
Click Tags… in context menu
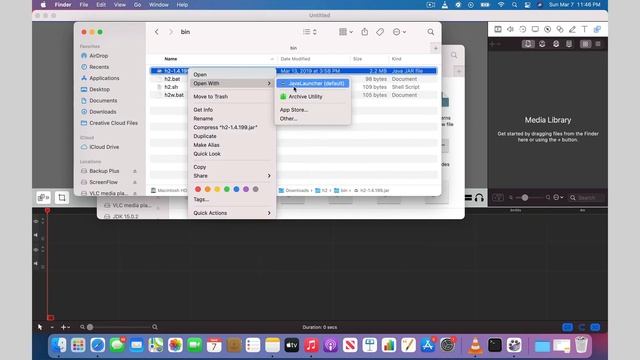201,200
